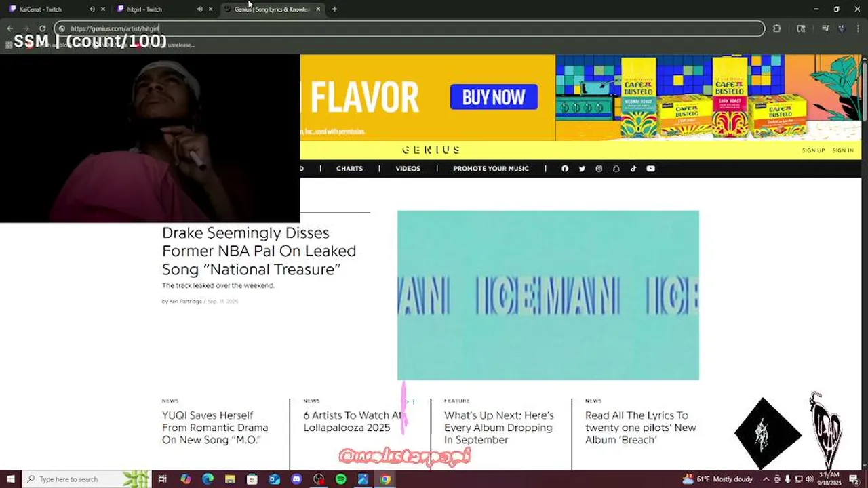Open the volume control in system tray
This screenshot has height=488, width=868.
coord(809,479)
